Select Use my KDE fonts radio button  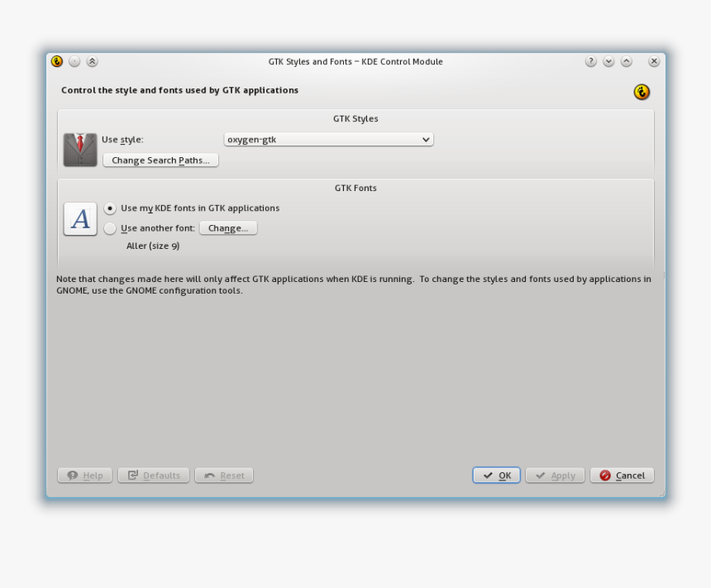coord(110,208)
